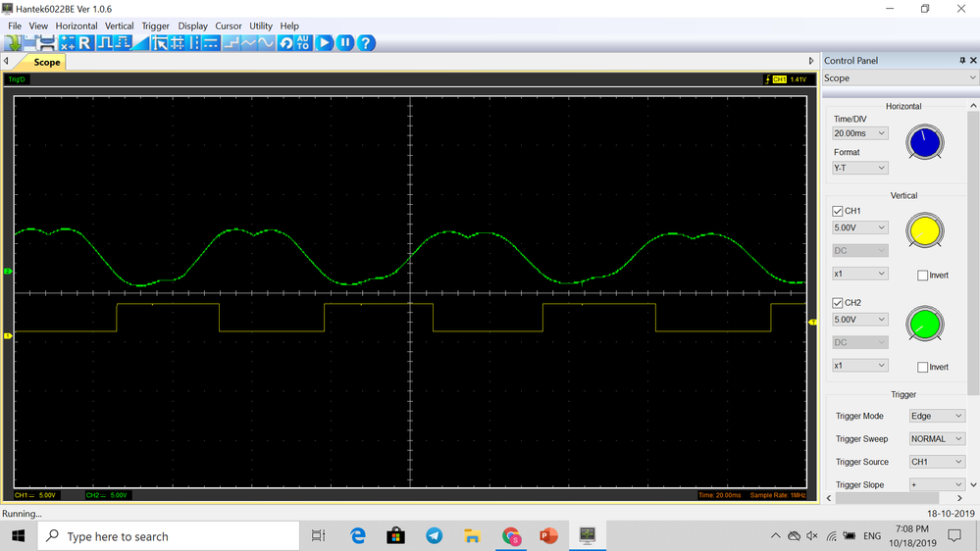Click the tab strip right scroll arrow
Image resolution: width=980 pixels, height=551 pixels.
click(811, 61)
